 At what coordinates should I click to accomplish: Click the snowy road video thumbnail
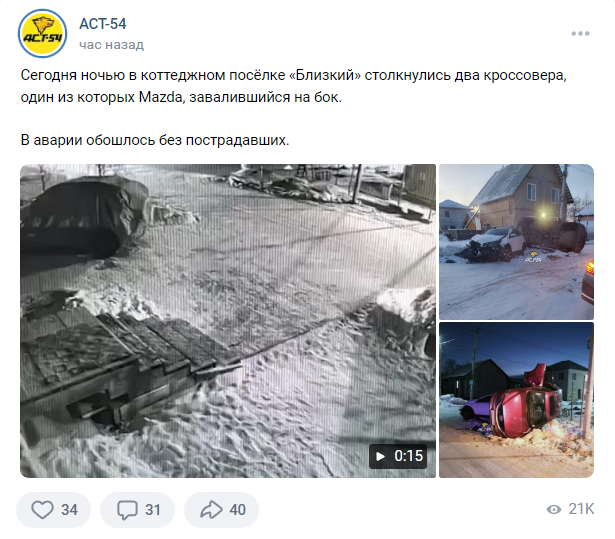228,320
